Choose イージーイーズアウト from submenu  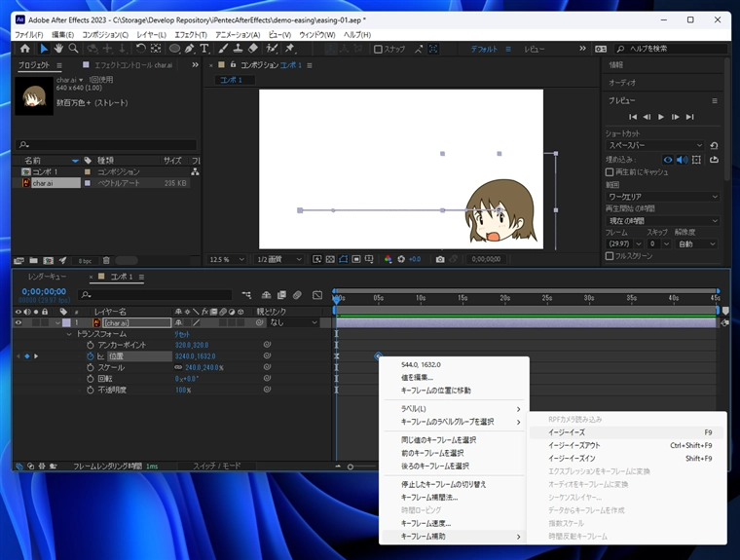click(626, 445)
